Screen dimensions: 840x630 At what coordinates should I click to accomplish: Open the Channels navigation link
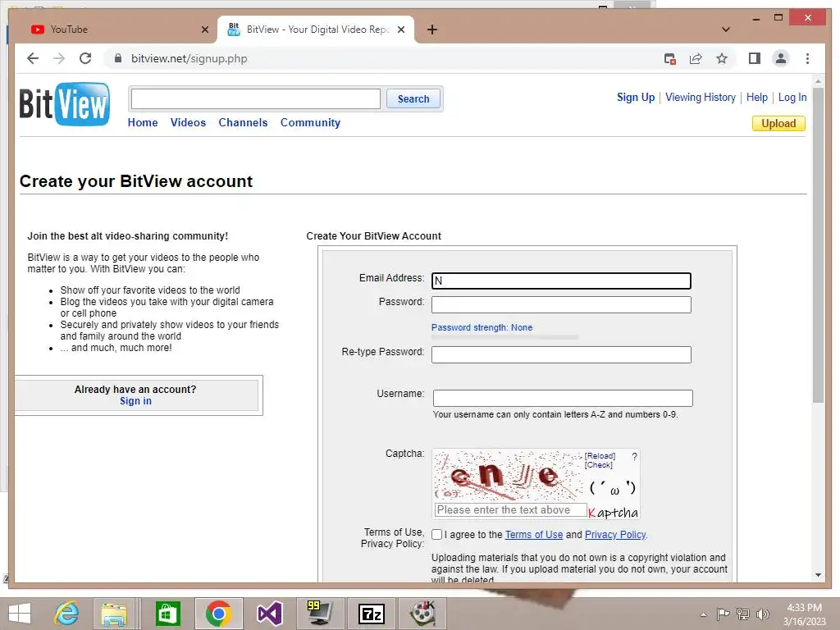(x=243, y=123)
